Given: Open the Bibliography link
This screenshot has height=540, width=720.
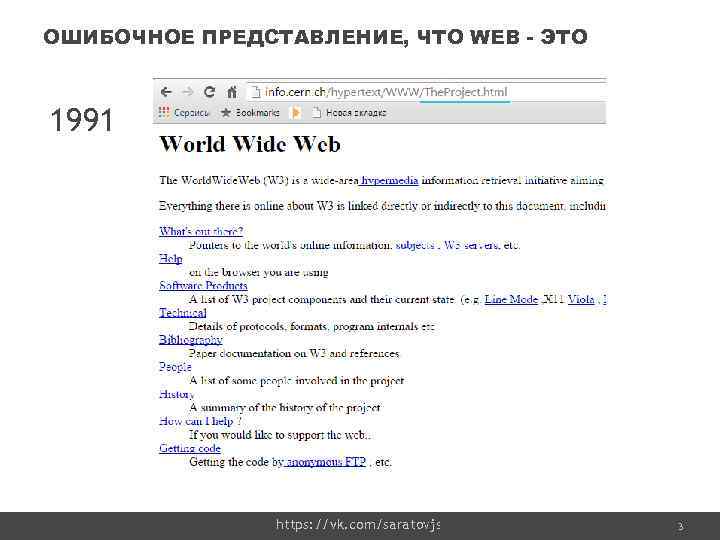Looking at the screenshot, I should tap(191, 340).
